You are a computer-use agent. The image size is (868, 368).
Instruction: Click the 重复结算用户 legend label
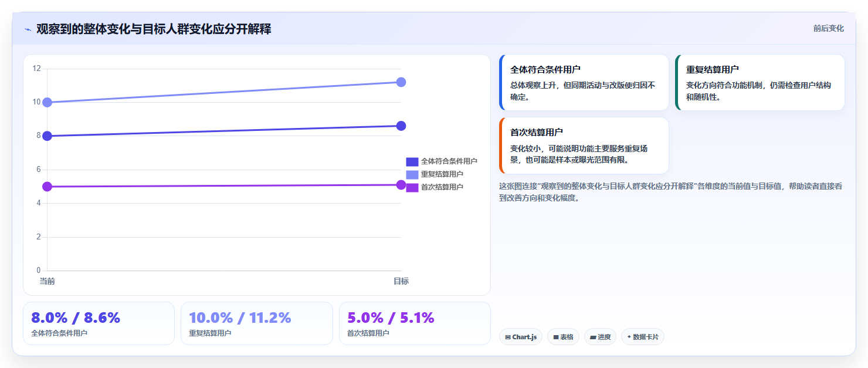pyautogui.click(x=442, y=174)
